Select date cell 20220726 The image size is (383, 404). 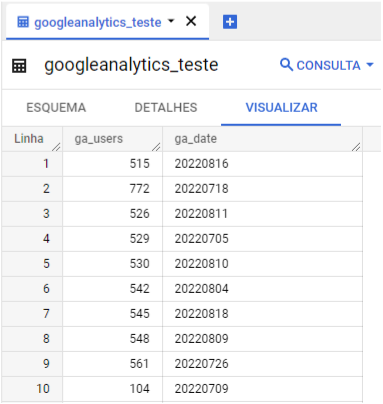263,364
